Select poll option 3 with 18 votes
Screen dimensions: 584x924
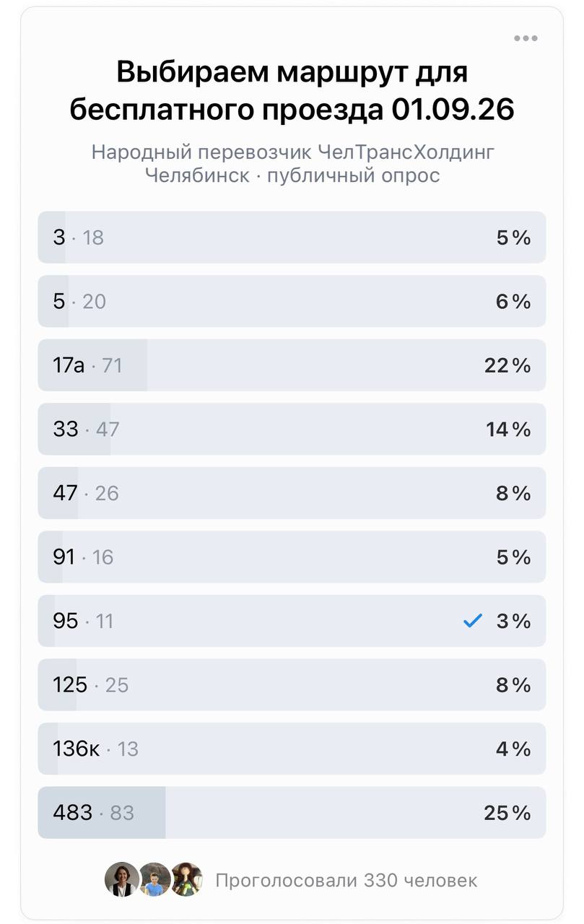click(292, 237)
